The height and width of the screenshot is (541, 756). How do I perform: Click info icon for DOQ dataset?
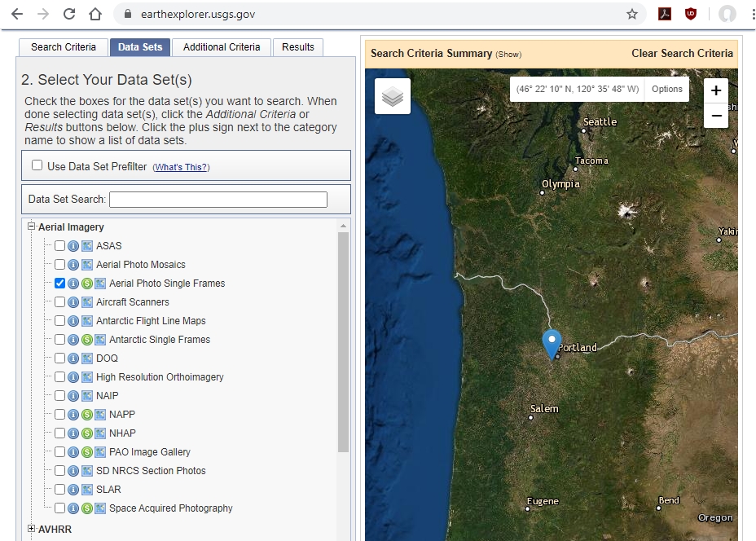point(73,358)
